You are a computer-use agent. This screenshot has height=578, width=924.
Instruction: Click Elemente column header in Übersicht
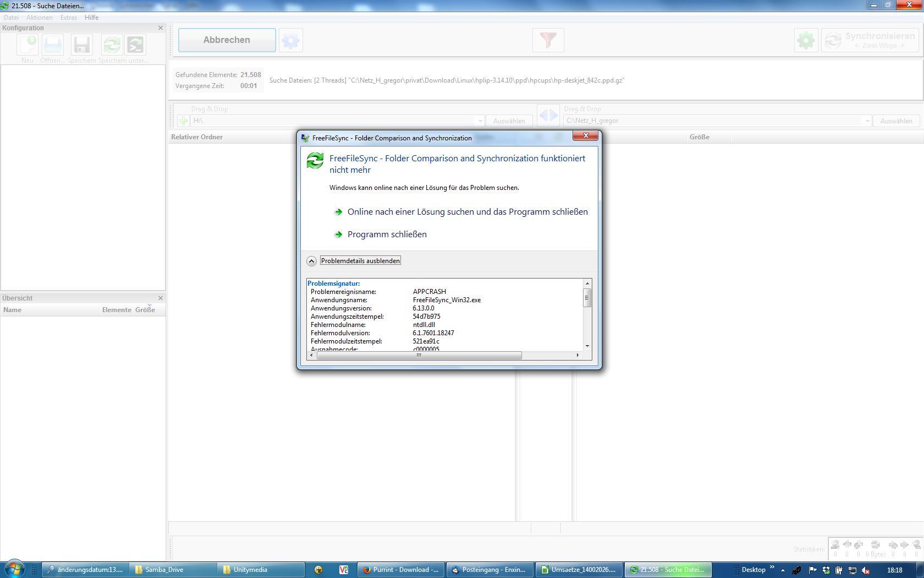coord(117,310)
